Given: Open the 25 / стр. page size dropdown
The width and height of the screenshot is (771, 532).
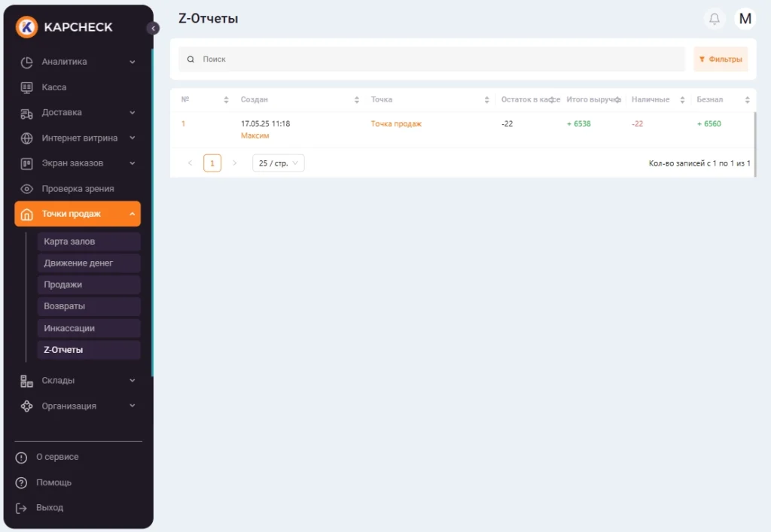Looking at the screenshot, I should [278, 163].
